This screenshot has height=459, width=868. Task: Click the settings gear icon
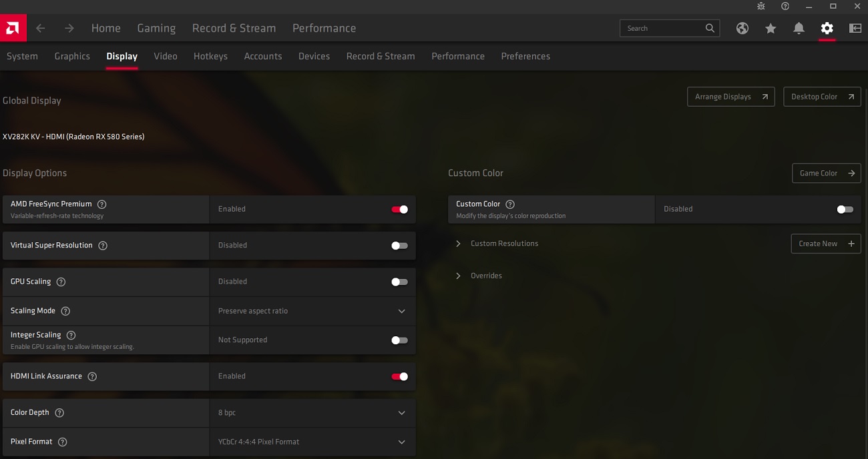[x=827, y=28]
